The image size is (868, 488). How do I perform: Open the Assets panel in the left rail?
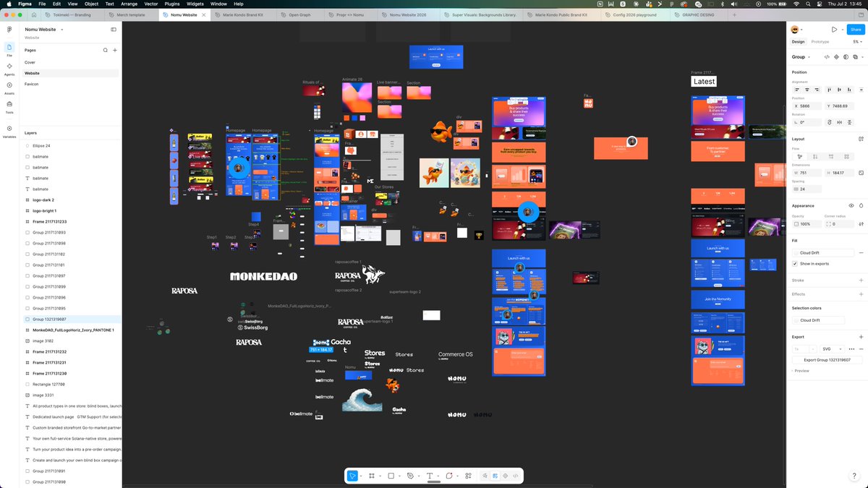coord(9,87)
